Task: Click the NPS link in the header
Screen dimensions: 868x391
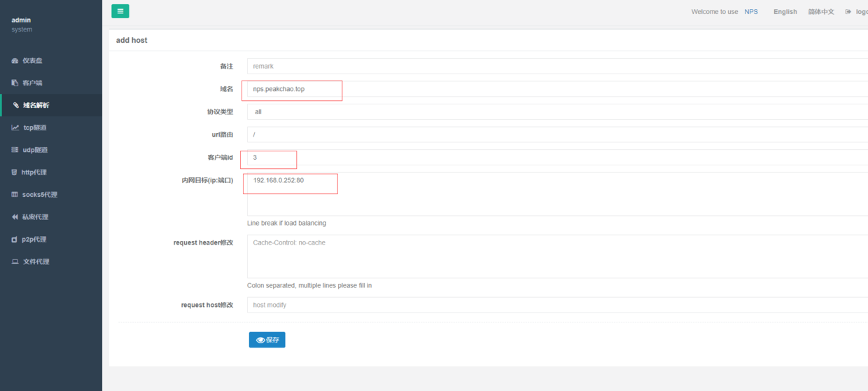Action: pos(751,12)
